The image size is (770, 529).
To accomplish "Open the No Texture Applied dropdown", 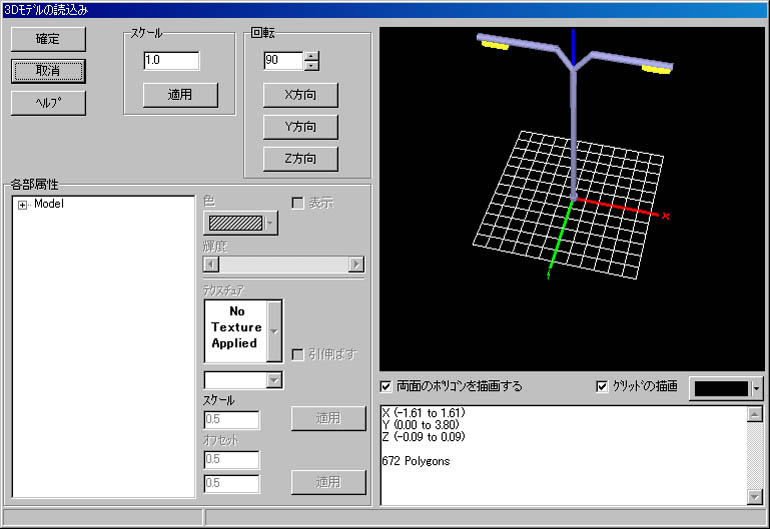I will click(274, 332).
